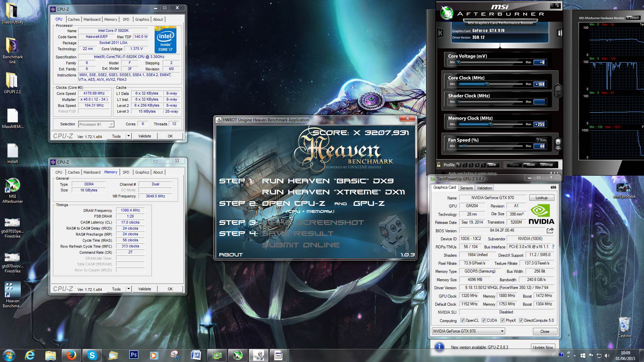
Task: Click the Close button in GPU-Z
Action: (545, 331)
